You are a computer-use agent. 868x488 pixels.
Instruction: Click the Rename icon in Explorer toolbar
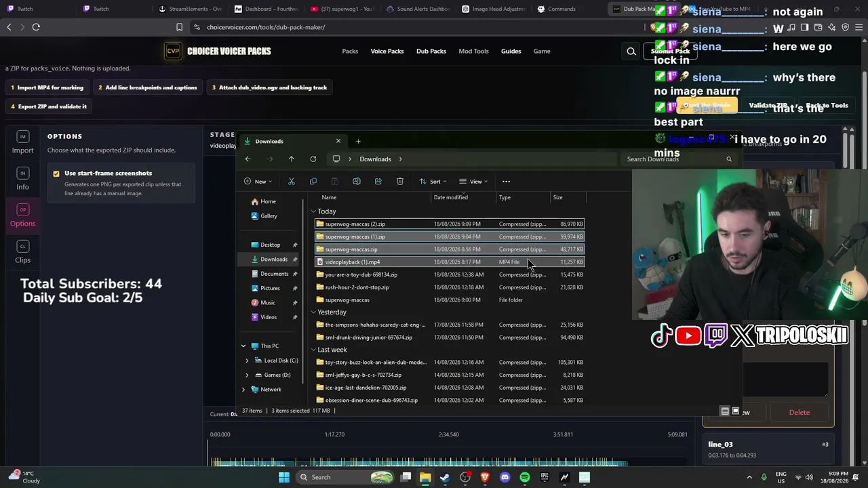point(357,182)
